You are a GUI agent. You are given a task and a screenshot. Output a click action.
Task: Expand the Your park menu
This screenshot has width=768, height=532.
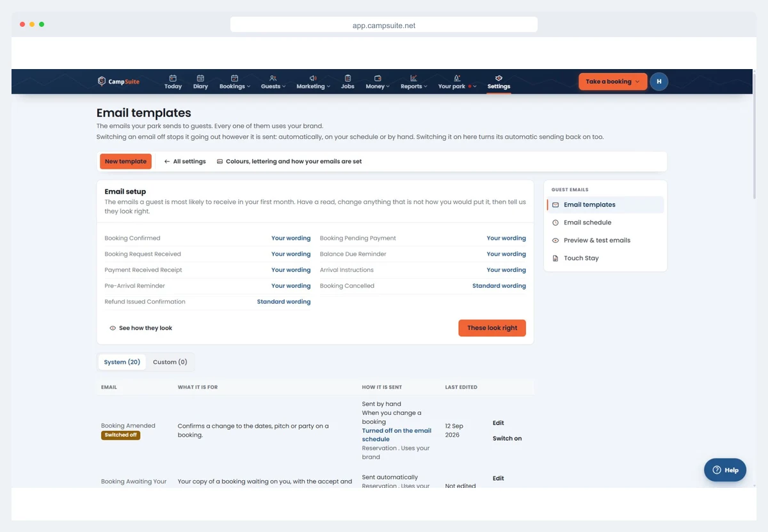(457, 82)
